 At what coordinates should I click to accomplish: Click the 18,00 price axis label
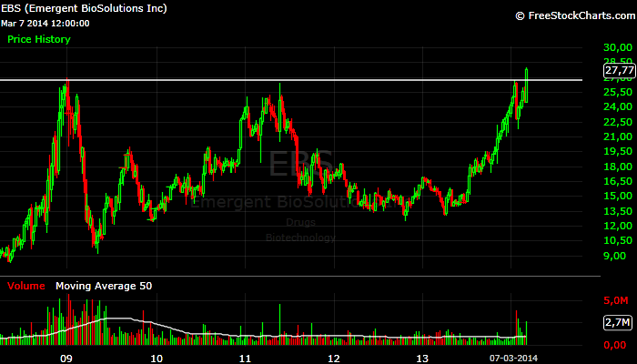tap(618, 167)
